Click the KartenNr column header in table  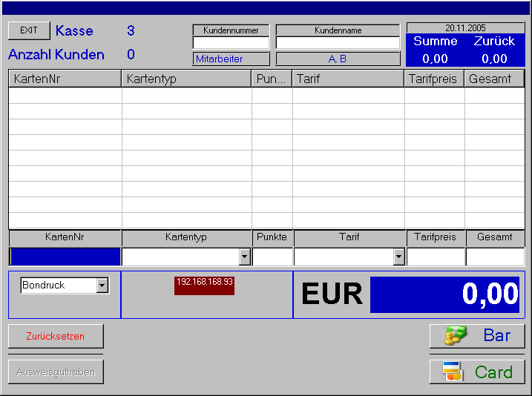65,79
